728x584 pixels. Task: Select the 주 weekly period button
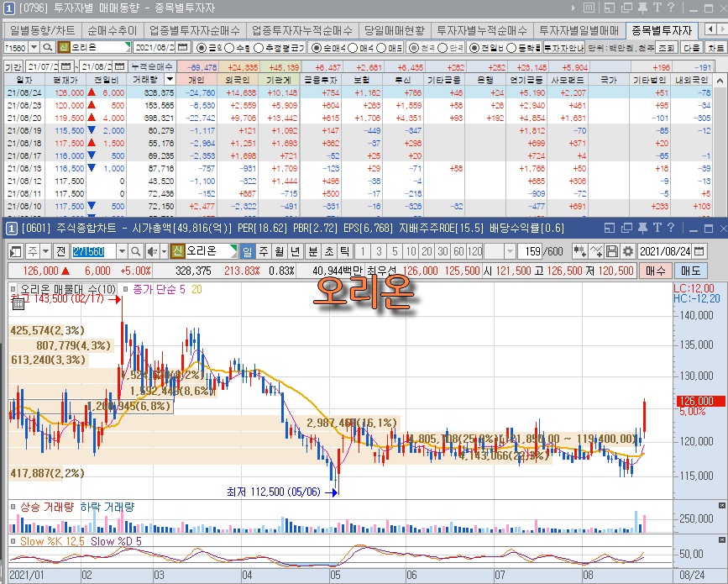pyautogui.click(x=264, y=251)
